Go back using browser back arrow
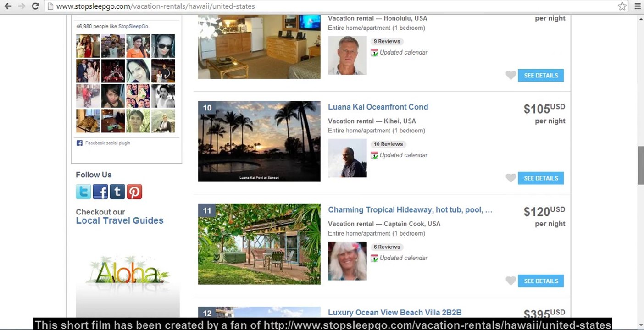 point(8,6)
